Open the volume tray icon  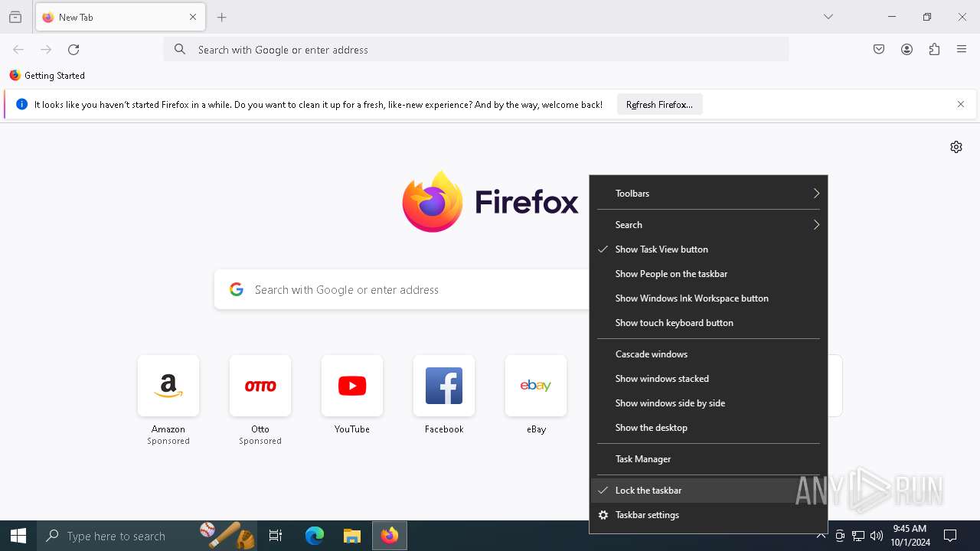coord(877,536)
